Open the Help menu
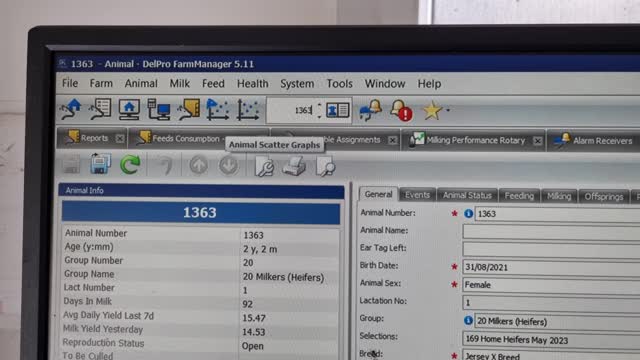 point(429,84)
